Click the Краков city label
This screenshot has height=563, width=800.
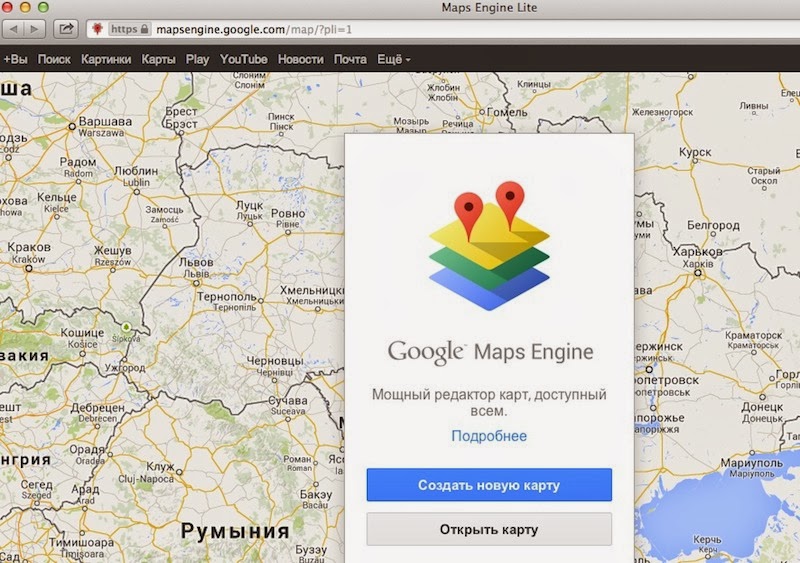[x=29, y=247]
